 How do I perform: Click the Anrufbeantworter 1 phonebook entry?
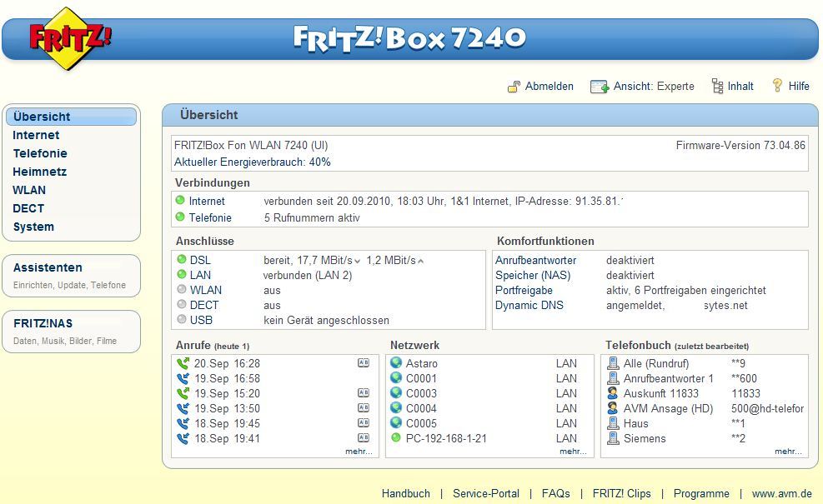pyautogui.click(x=668, y=378)
